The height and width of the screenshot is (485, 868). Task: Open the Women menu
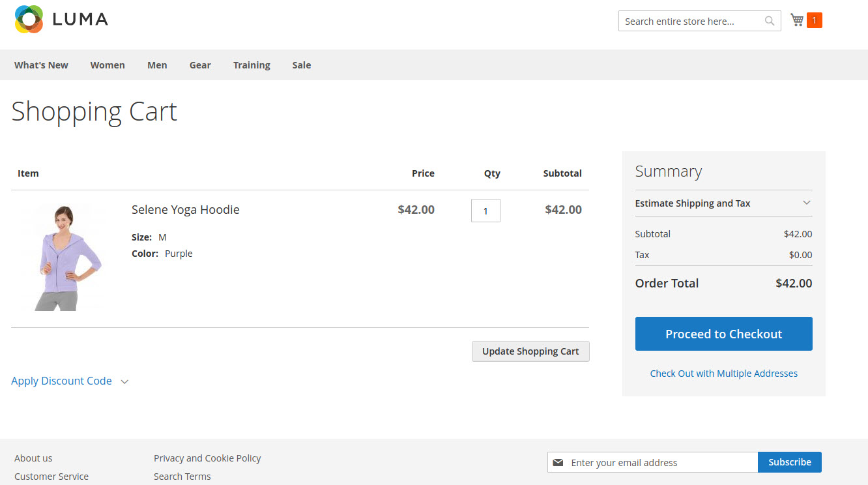pyautogui.click(x=108, y=65)
